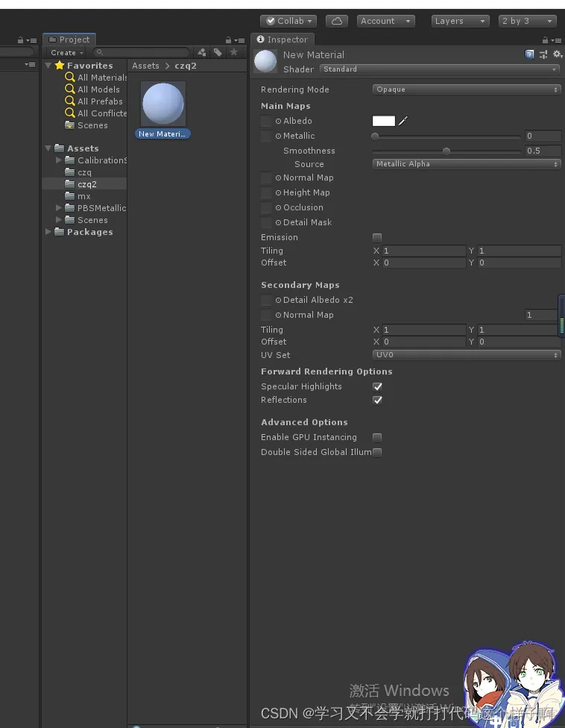Click the material preset icon

[543, 54]
